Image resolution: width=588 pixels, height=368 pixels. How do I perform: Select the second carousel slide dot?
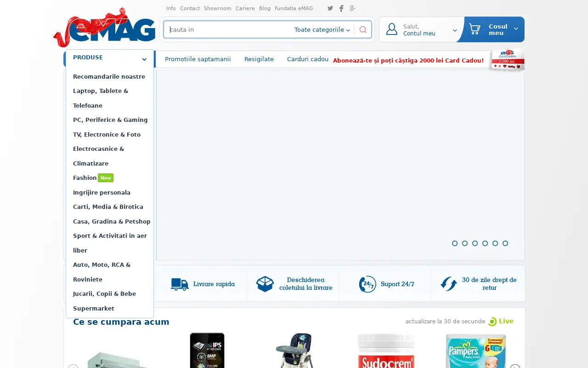465,243
